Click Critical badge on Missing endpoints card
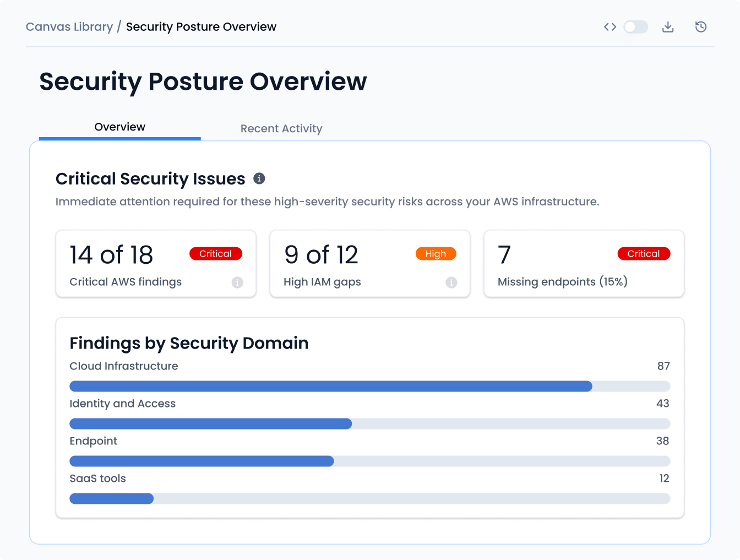Viewport: 740px width, 560px height. tap(643, 254)
